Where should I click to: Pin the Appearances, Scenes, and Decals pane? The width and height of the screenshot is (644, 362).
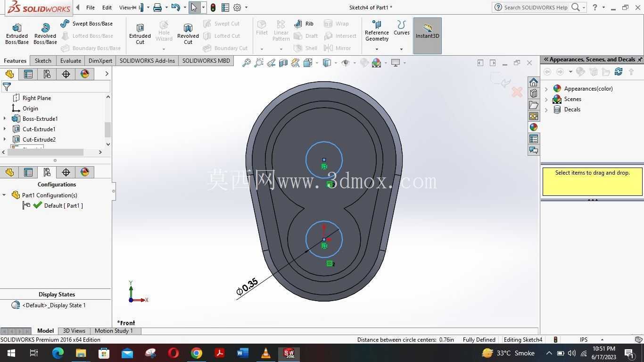[640, 59]
